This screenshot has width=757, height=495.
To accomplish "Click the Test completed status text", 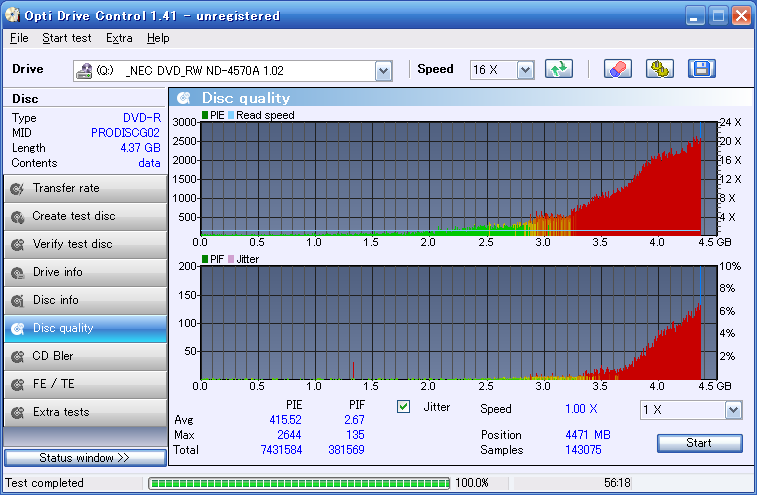I will click(x=44, y=483).
